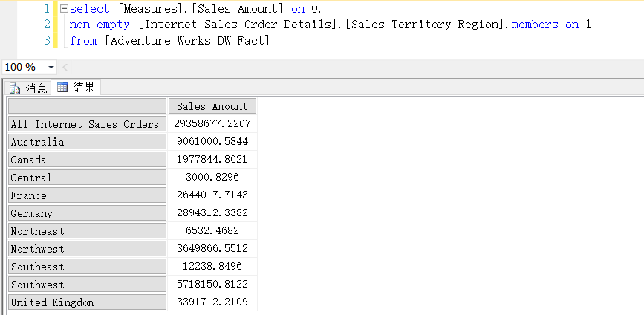Click line number 3 in the editor

pyautogui.click(x=46, y=41)
